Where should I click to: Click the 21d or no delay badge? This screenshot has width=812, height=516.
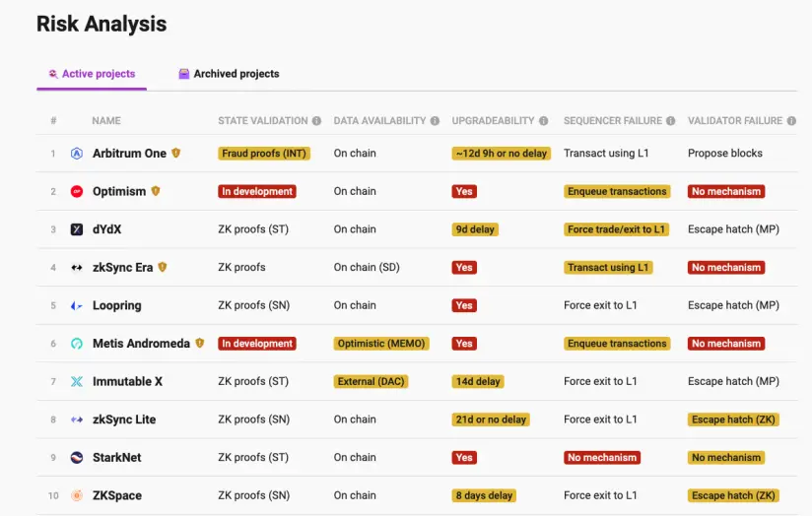(491, 419)
